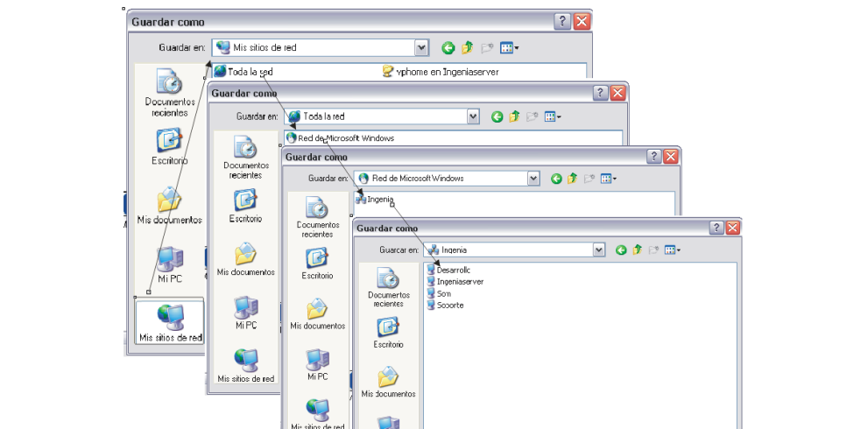This screenshot has height=429, width=868.
Task: Go up one level in Mis sitios de red window
Action: click(467, 48)
